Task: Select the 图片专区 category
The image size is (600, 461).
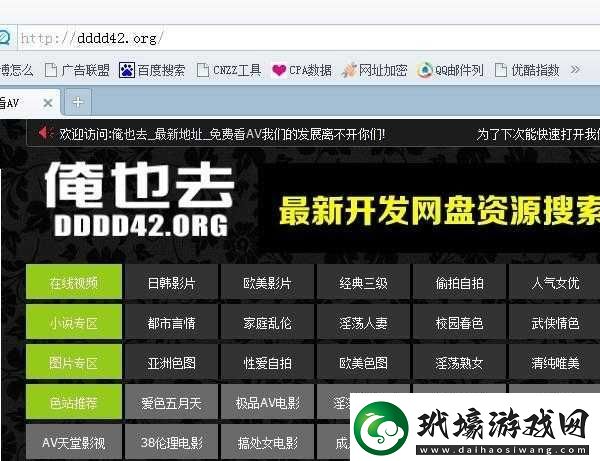Action: [74, 362]
